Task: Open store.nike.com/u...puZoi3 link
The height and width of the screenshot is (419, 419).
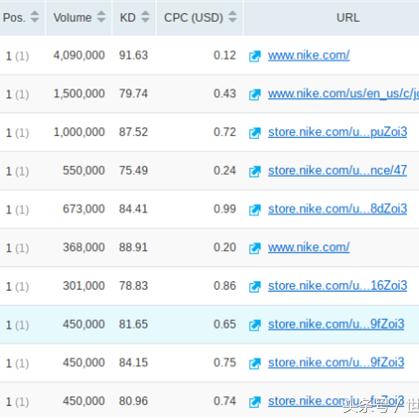Action: pos(337,132)
